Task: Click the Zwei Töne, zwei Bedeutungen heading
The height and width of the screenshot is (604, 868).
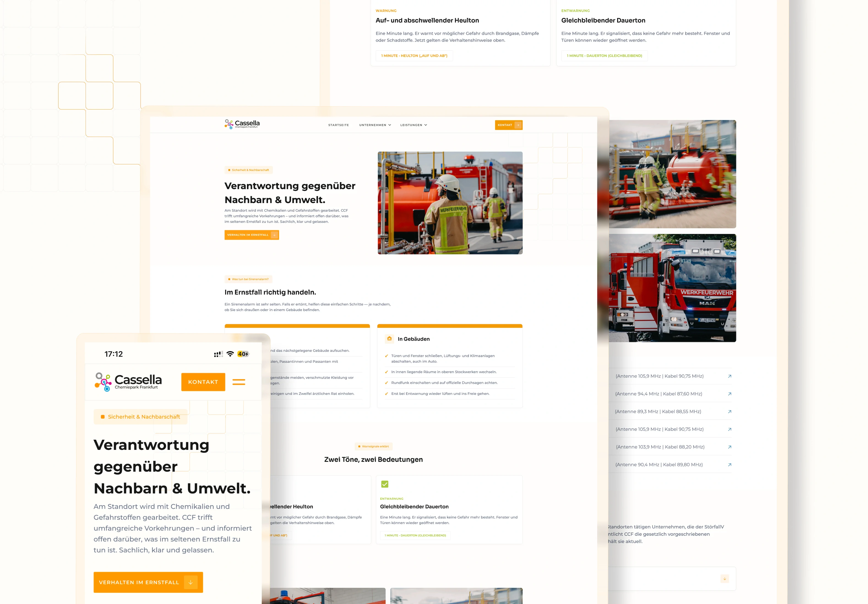Action: coord(374,460)
